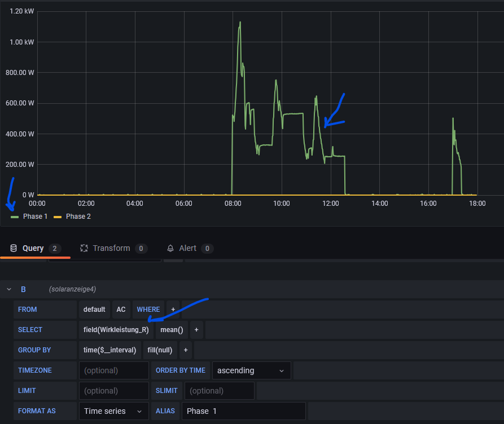The width and height of the screenshot is (504, 424).
Task: Click the database icon on the Query tab
Action: click(x=14, y=248)
